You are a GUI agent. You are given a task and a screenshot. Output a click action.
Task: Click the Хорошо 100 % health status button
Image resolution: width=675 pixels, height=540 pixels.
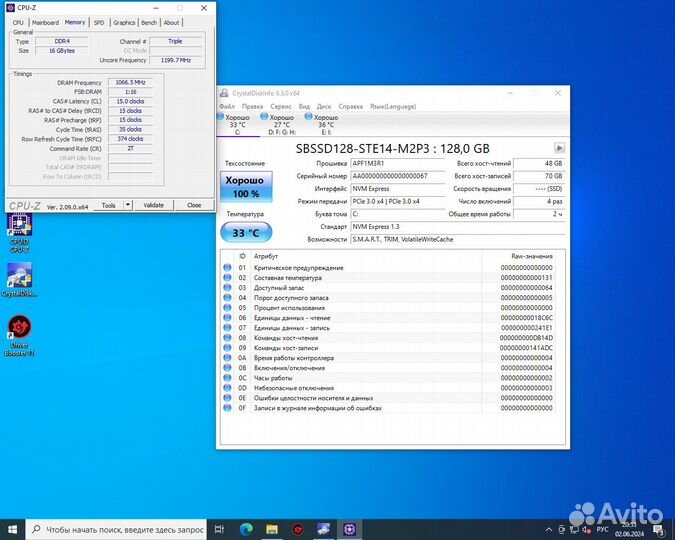[246, 187]
